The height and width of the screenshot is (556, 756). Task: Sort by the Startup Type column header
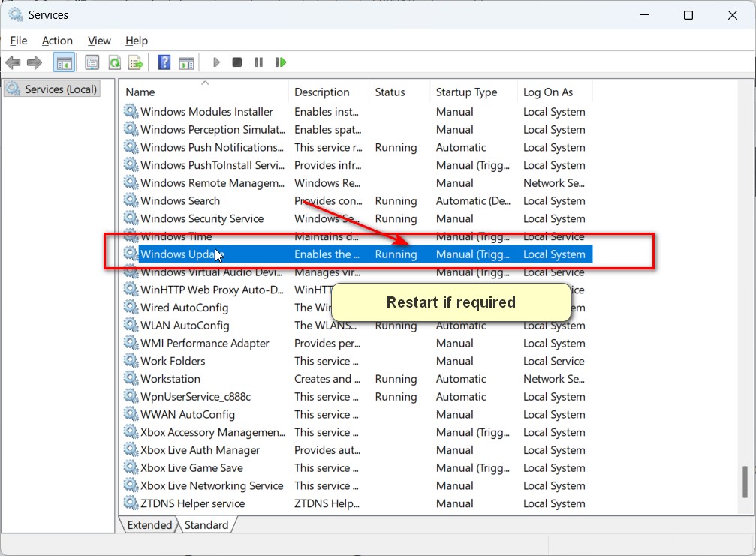(x=473, y=92)
